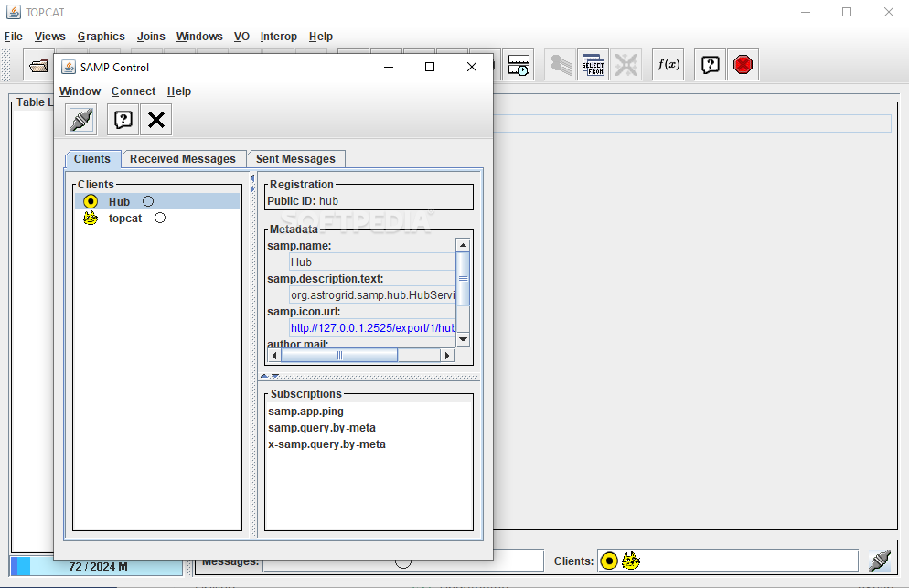Minimize the SAMP Control window
This screenshot has height=588, width=909.
[x=389, y=68]
